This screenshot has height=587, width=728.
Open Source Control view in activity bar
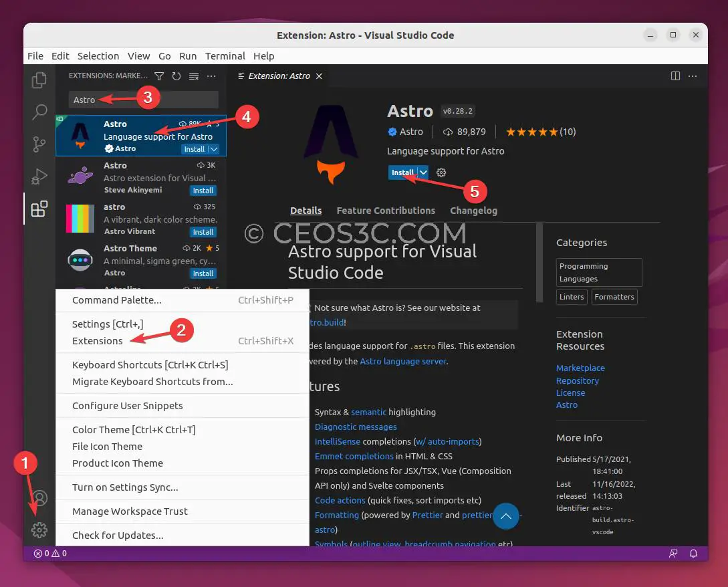tap(39, 144)
